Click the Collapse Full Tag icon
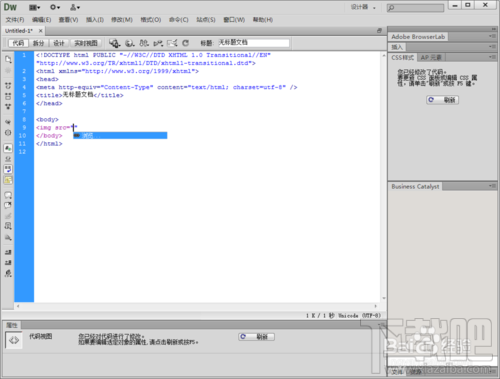Viewport: 500px width, 379px height. point(8,86)
